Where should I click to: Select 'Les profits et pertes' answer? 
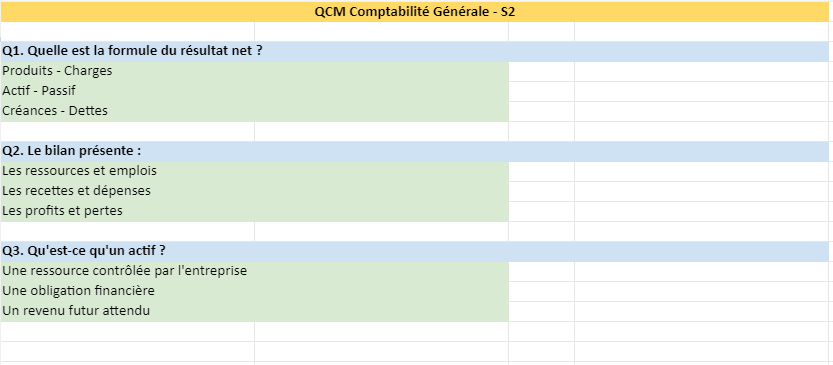point(254,211)
